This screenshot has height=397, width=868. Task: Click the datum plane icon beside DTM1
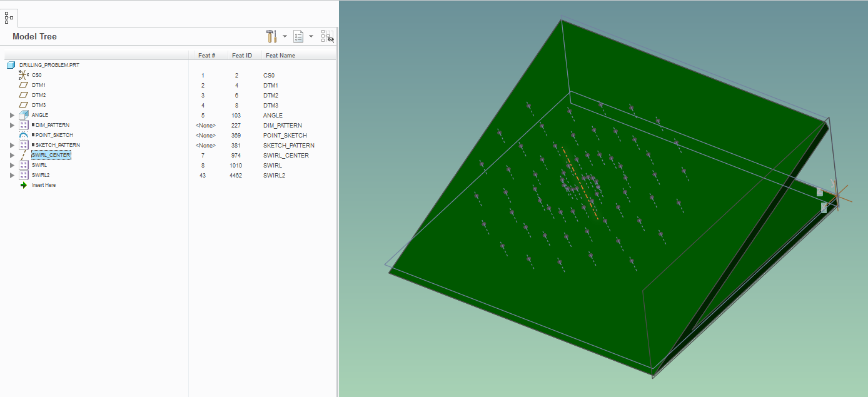pyautogui.click(x=23, y=85)
